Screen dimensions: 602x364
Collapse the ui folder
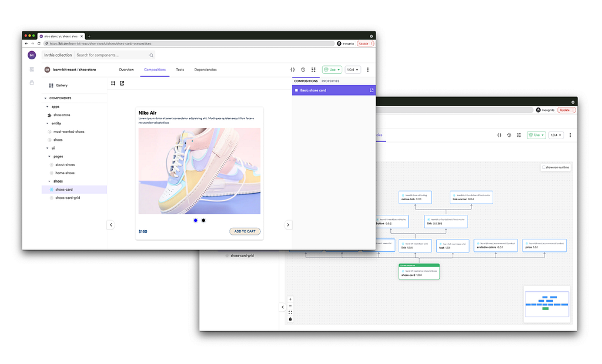pyautogui.click(x=47, y=148)
